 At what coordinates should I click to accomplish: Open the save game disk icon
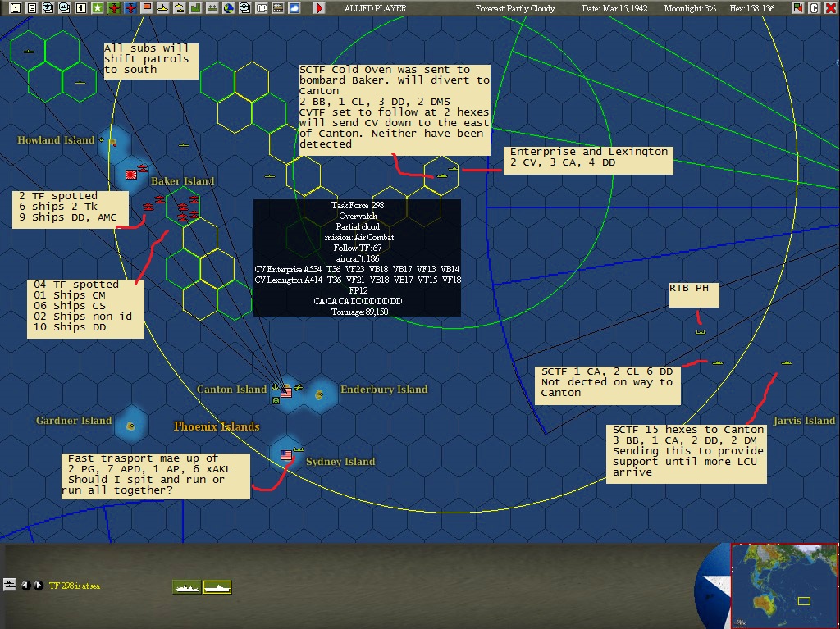(16, 8)
